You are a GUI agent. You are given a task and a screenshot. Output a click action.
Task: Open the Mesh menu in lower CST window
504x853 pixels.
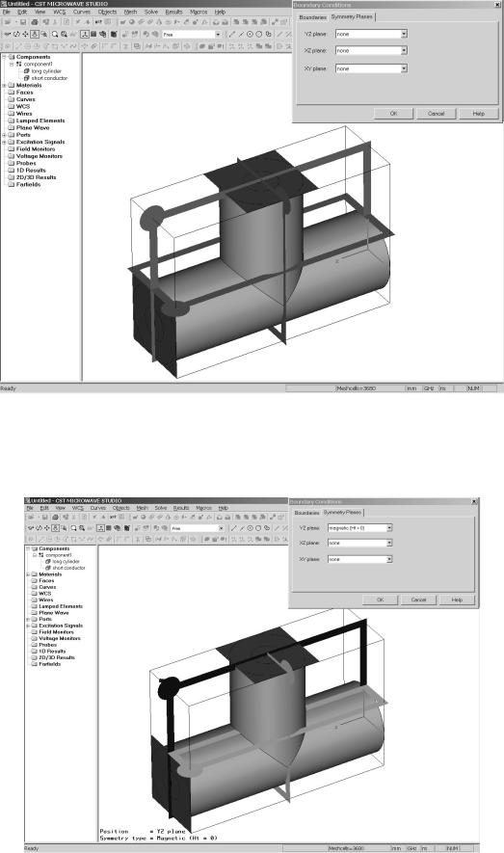pyautogui.click(x=142, y=508)
